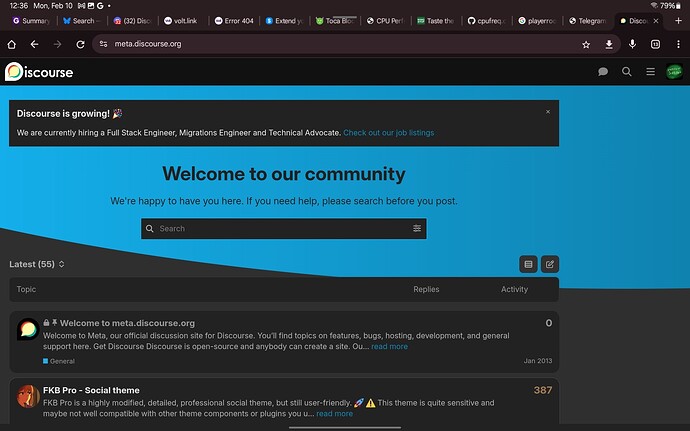Switch to the (32) Disc browser tab
Viewport: 690px width, 431px height.
[132, 21]
